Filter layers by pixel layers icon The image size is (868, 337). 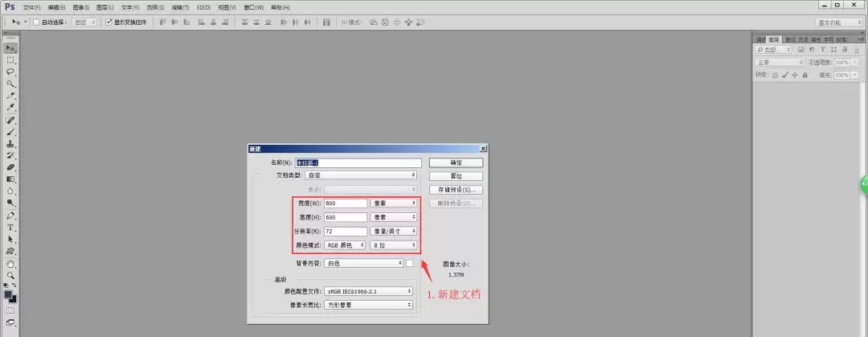pos(803,50)
